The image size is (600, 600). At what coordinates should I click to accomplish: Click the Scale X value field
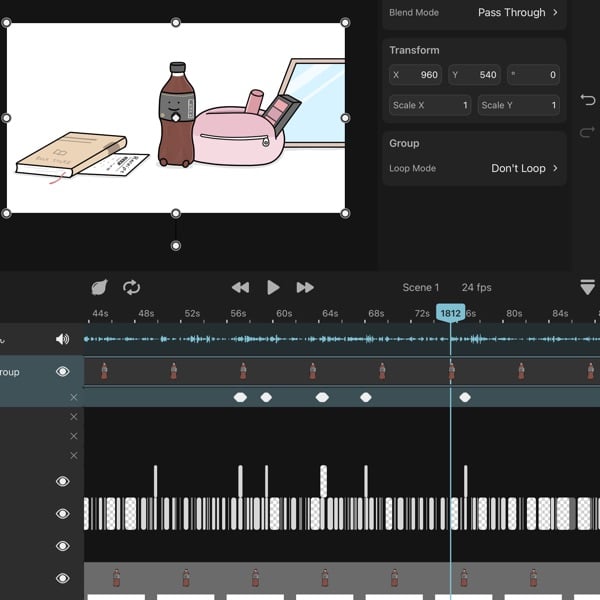430,105
